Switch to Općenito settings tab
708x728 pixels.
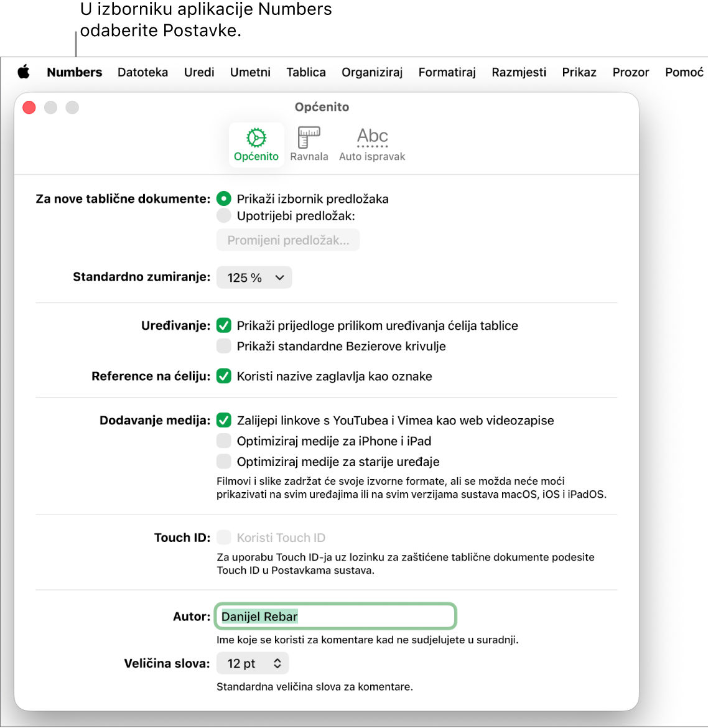coord(256,144)
